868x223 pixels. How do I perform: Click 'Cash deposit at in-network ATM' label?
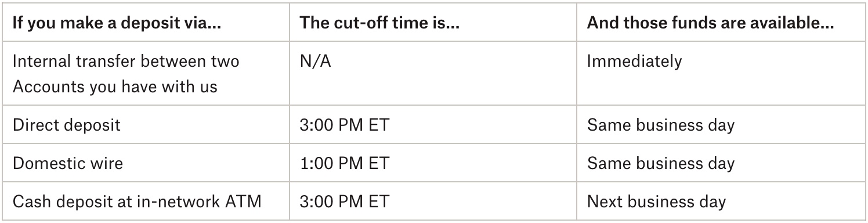(137, 202)
